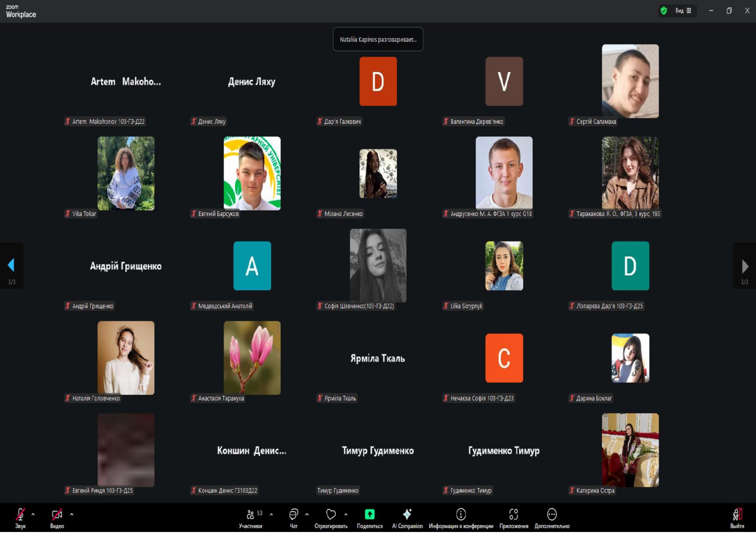Open the Участники participants panel
756x535 pixels.
click(250, 514)
